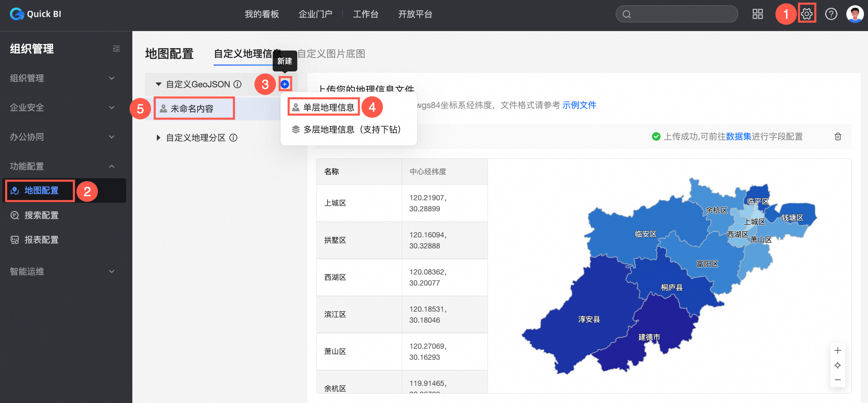
Task: Zoom out on the map
Action: tap(837, 380)
